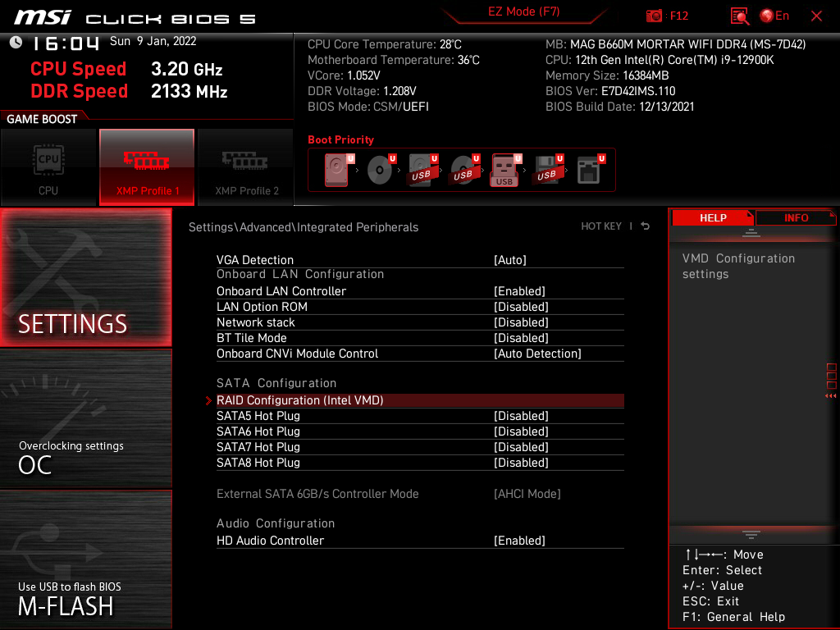Click the help panel bottom scroll handle
The width and height of the screenshot is (840, 630).
(751, 534)
